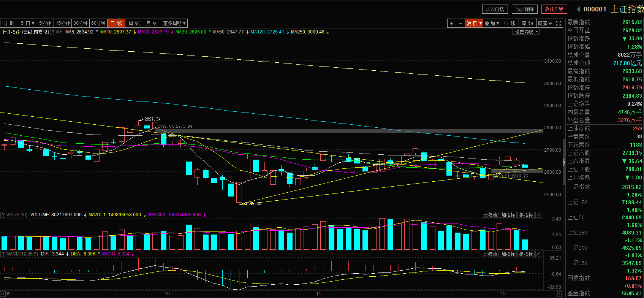The image size is (644, 298).
Task: Switch to the 月线 monthly tab
Action: click(152, 23)
